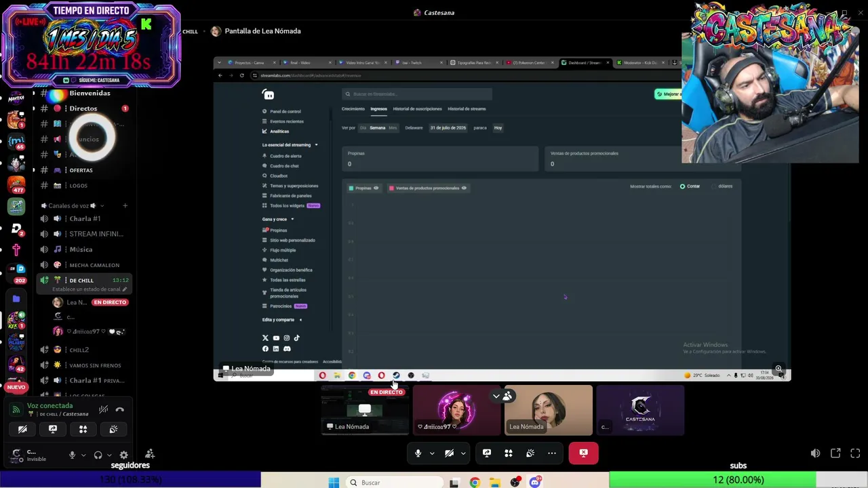868x488 pixels.
Task: Open the LOGOS text channel
Action: tap(84, 186)
